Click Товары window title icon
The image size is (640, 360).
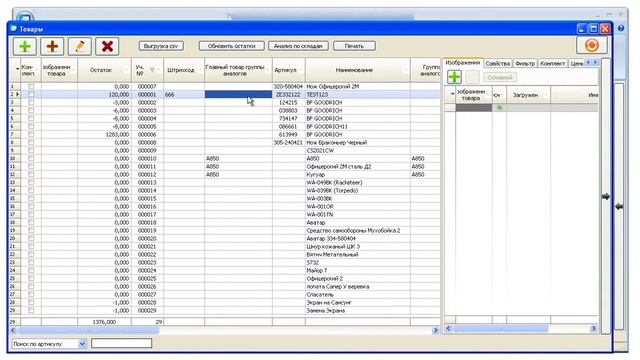13,29
